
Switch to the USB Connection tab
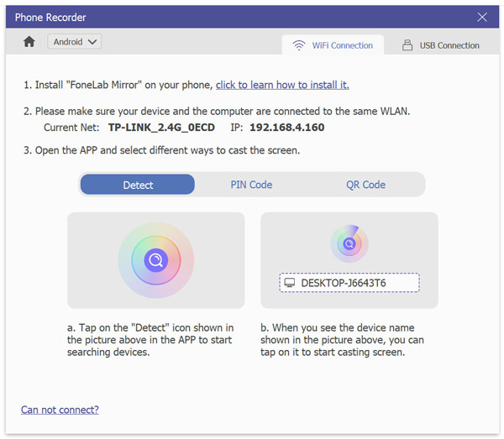(441, 45)
